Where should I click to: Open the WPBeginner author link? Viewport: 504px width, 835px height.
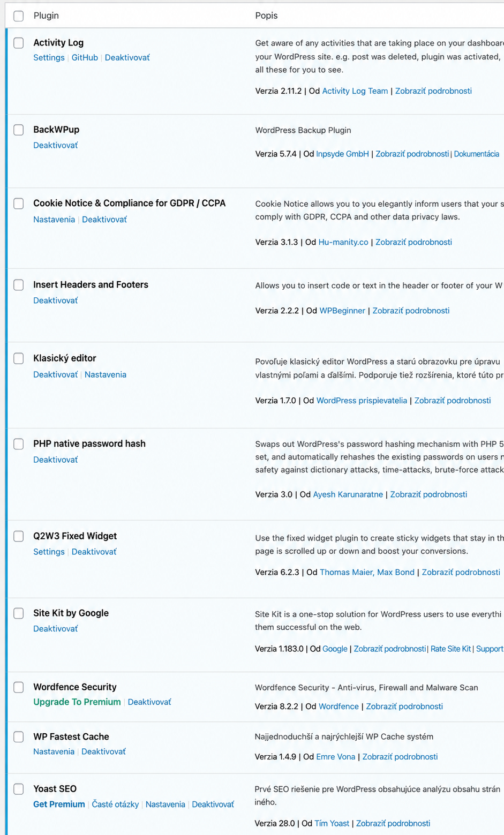pos(342,311)
